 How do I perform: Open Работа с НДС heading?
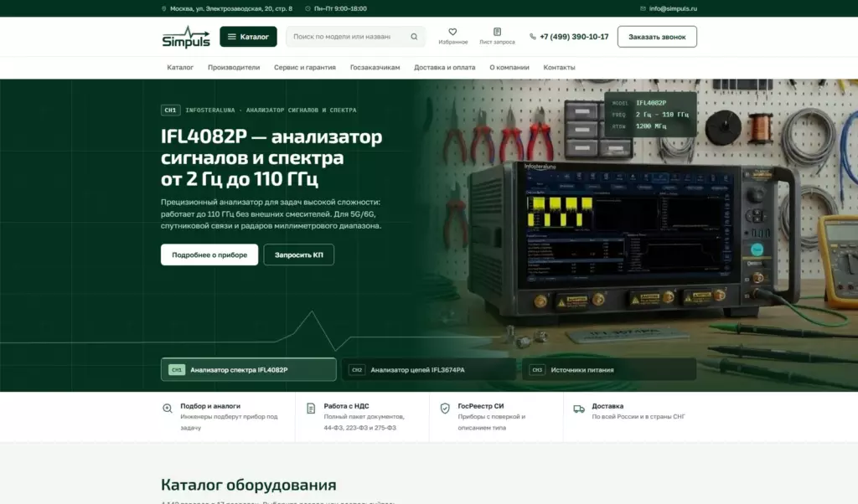pyautogui.click(x=346, y=406)
